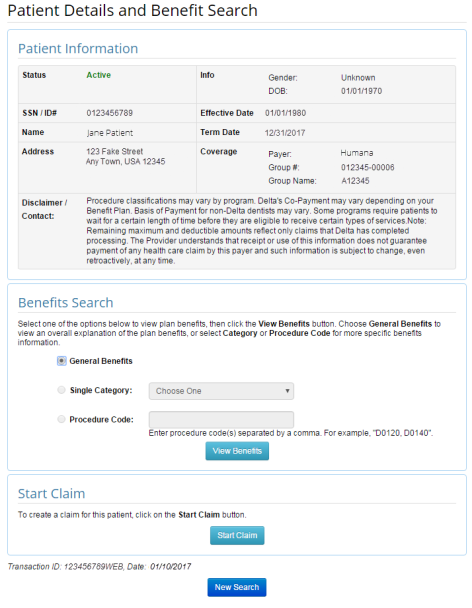Click the Effective Date value 01/01/1980
The width and height of the screenshot is (472, 608).
(x=285, y=113)
